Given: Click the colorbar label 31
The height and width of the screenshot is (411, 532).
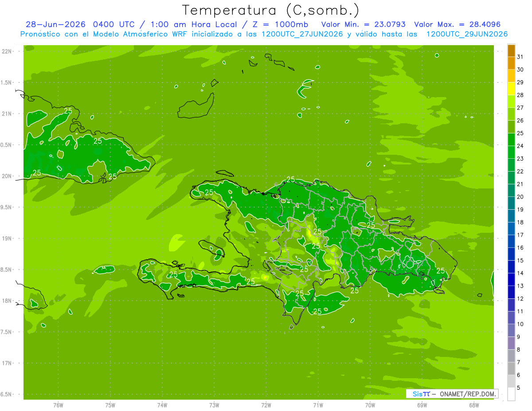Looking at the screenshot, I should click(520, 57).
